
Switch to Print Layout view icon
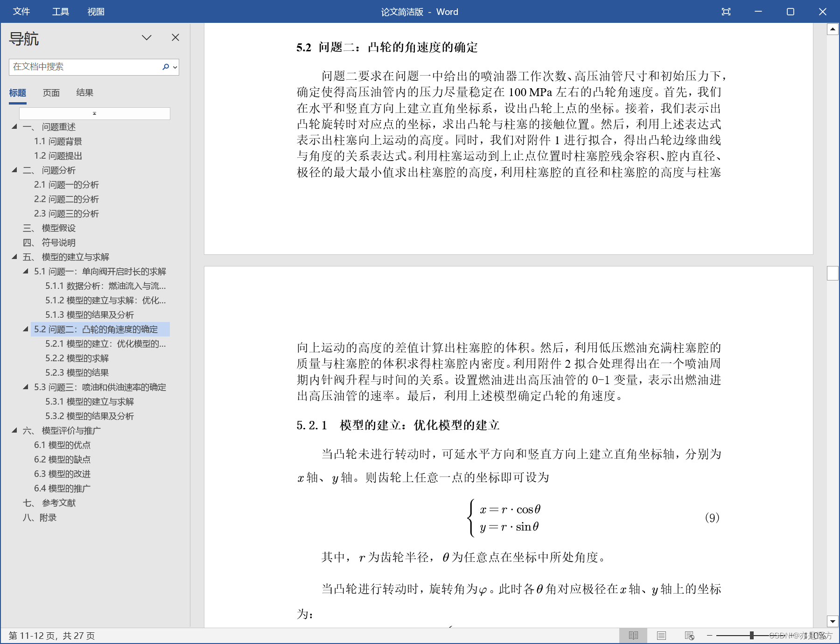pyautogui.click(x=661, y=636)
